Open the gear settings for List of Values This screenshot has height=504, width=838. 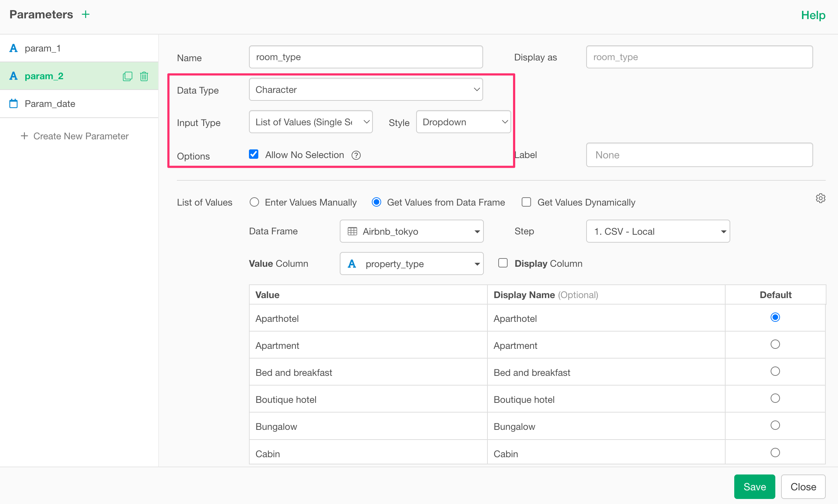tap(820, 198)
